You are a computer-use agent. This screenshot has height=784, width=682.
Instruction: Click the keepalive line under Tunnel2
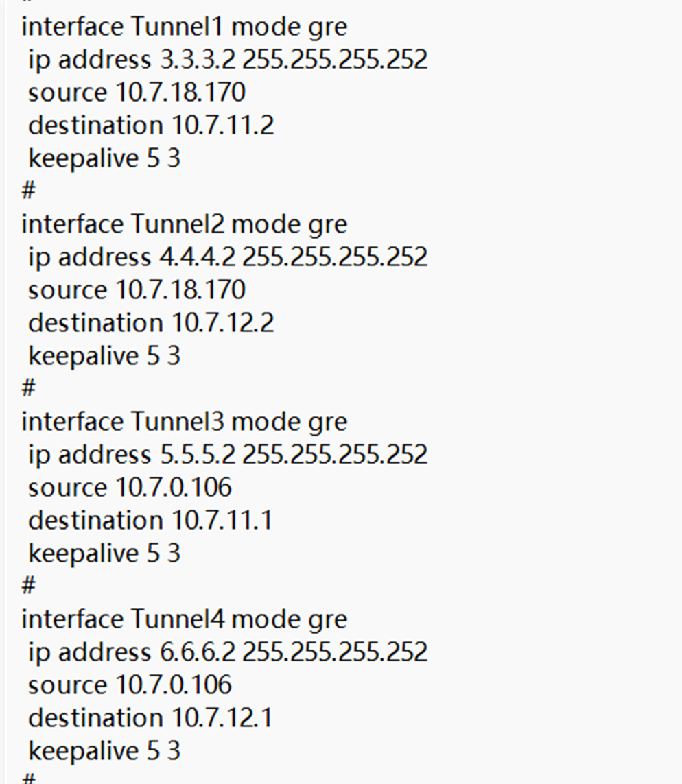point(104,355)
